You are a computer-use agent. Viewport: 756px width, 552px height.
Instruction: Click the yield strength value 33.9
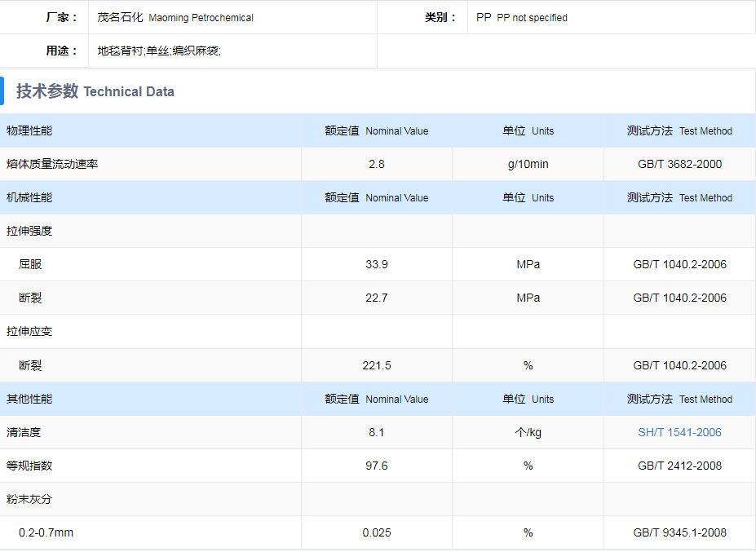pyautogui.click(x=376, y=264)
